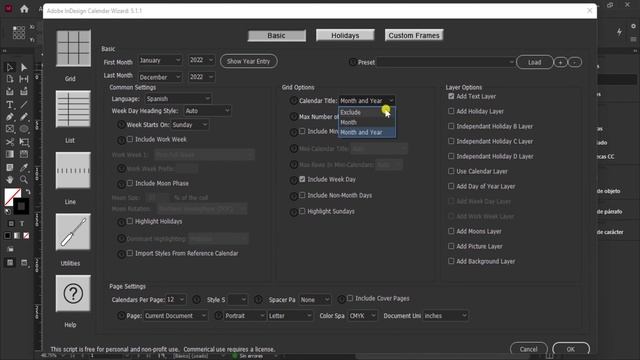Select the Gap tool

click(x=24, y=79)
